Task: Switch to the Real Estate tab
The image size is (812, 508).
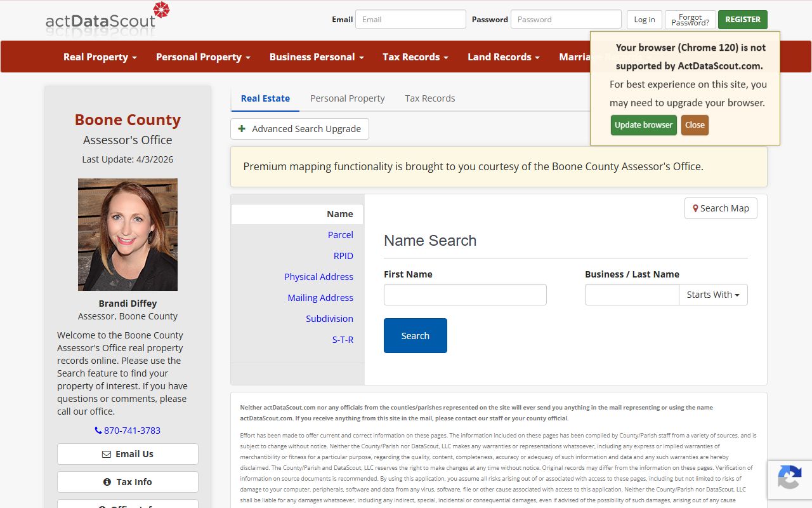Action: pyautogui.click(x=265, y=98)
